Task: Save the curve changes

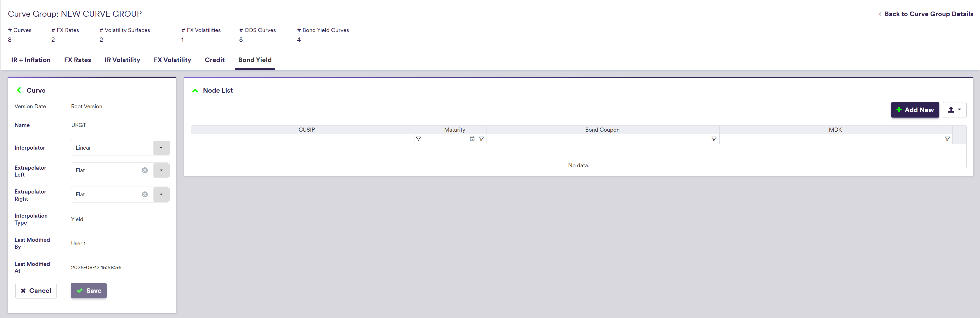Action: point(89,291)
